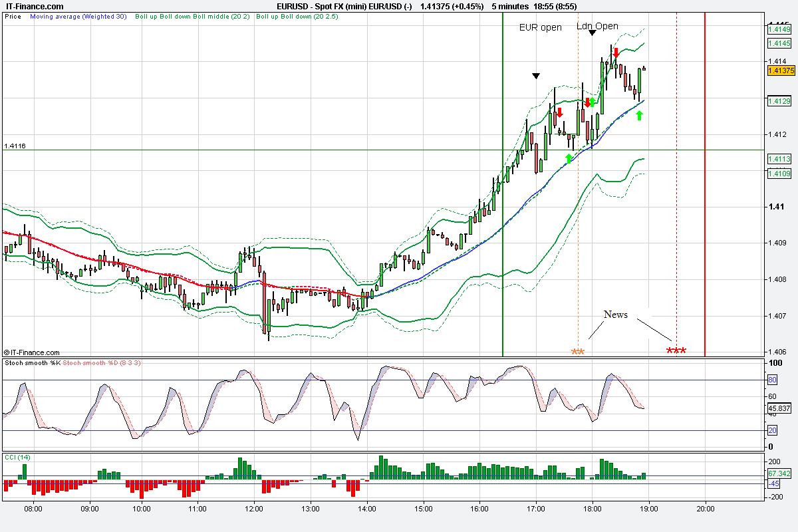This screenshot has height=532, width=798.
Task: Click the Boll up Boll down (20 2.5) legend
Action: [x=297, y=16]
